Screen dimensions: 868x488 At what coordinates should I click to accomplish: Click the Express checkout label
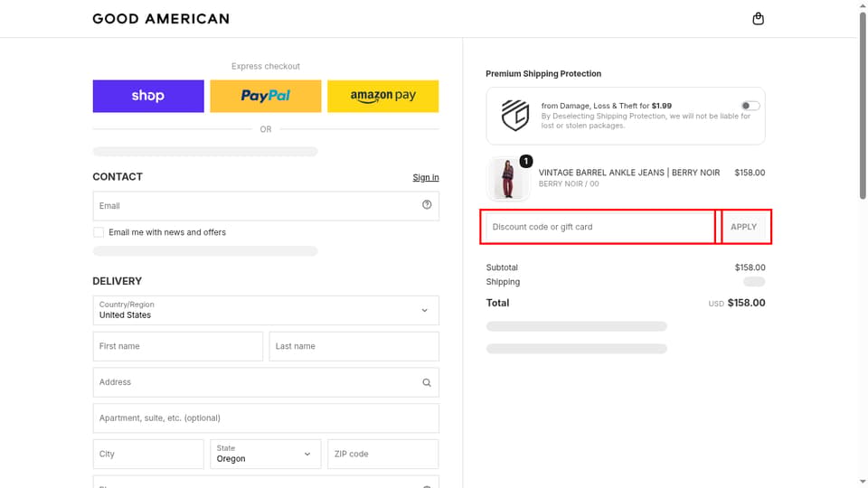coord(266,66)
